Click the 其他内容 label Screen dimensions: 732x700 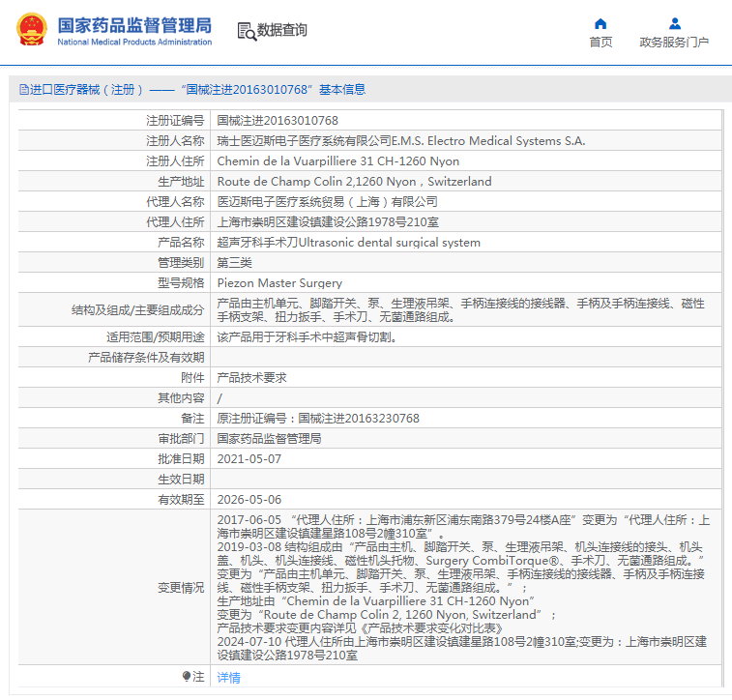point(181,398)
